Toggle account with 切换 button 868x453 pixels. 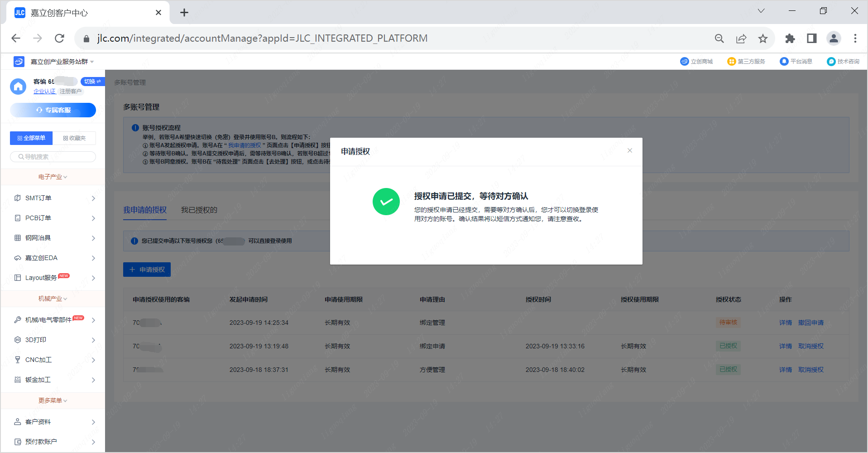tap(92, 82)
